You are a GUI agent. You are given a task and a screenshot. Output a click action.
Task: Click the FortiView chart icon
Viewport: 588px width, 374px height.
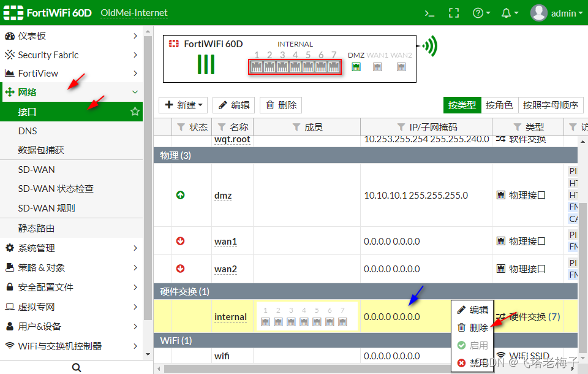(10, 73)
